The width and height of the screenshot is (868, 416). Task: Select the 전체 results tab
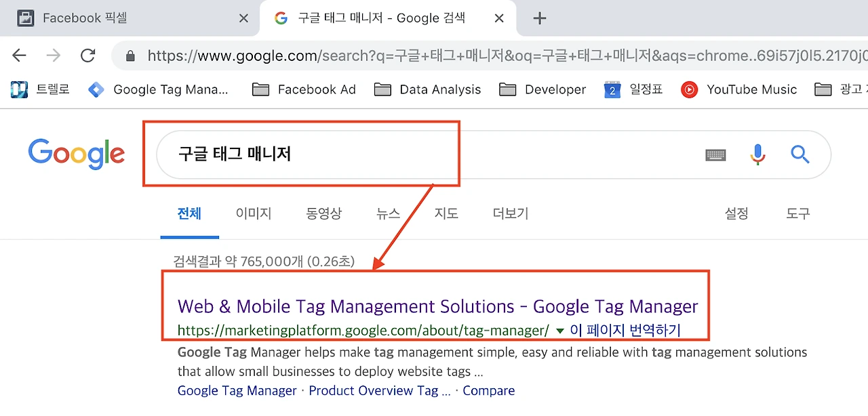coord(189,213)
